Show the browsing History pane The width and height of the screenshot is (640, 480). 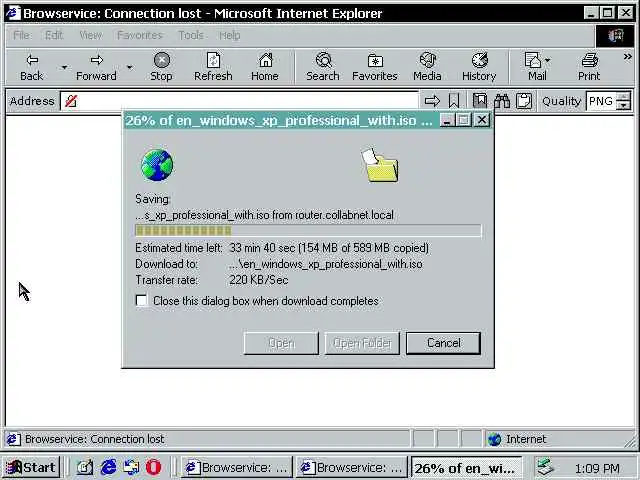point(479,67)
